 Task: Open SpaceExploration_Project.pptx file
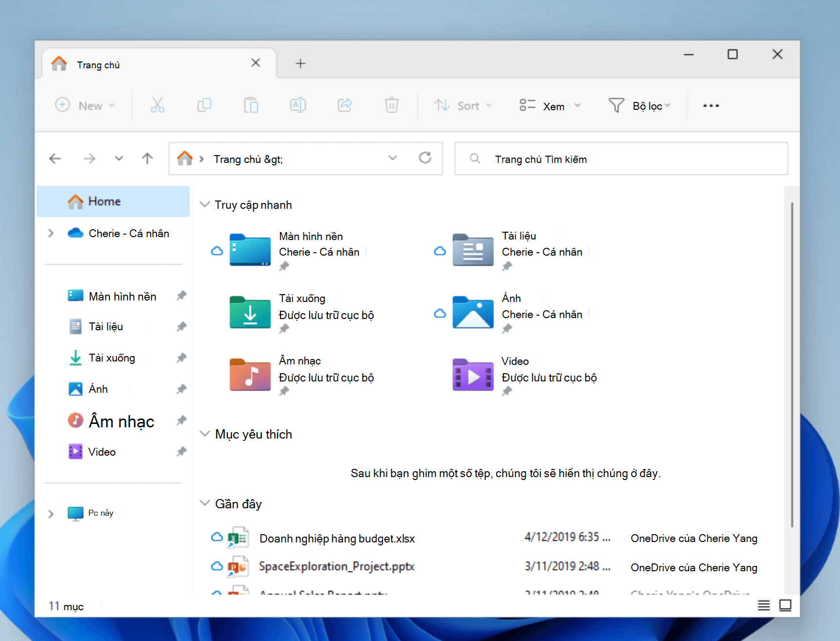337,566
